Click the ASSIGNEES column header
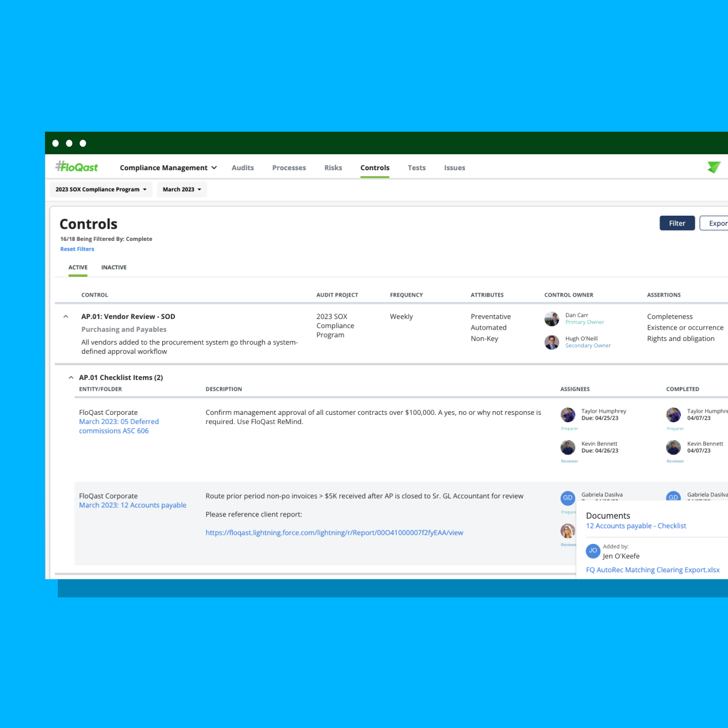The width and height of the screenshot is (728, 728). (x=575, y=389)
